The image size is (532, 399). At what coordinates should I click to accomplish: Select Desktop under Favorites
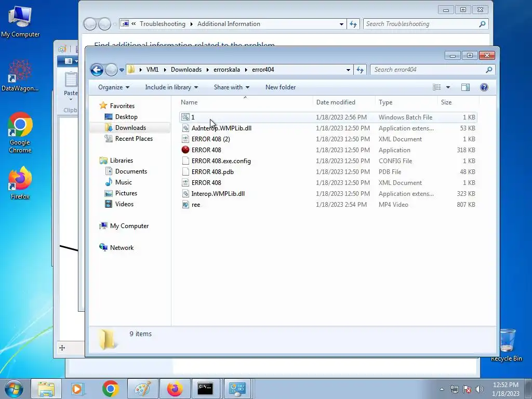tap(126, 117)
